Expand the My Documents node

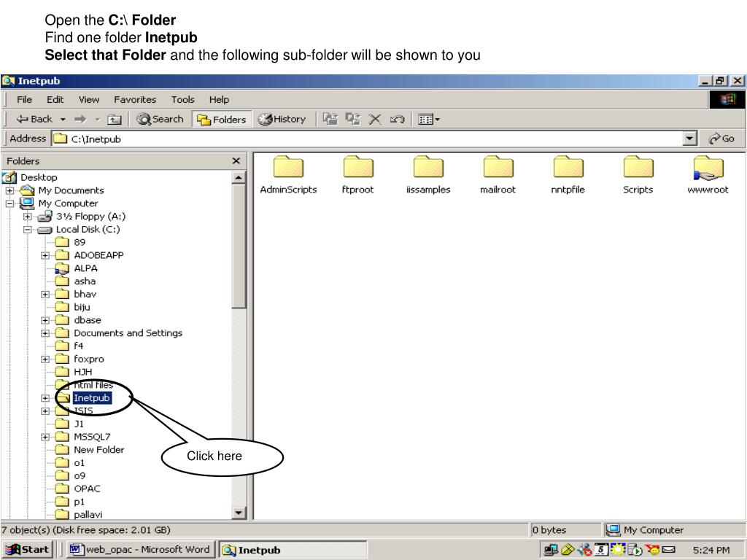pos(9,190)
